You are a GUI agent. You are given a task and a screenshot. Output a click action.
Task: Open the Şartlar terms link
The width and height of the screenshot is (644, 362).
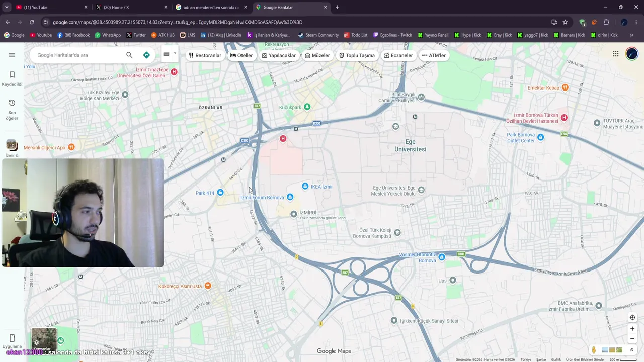click(541, 359)
